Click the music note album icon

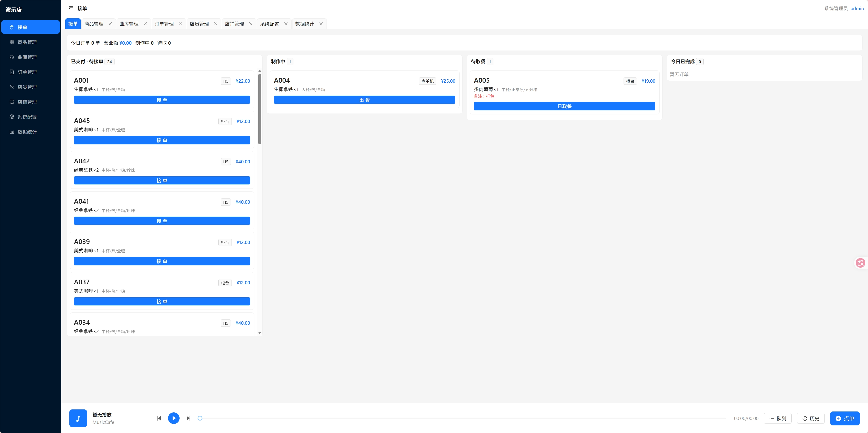click(78, 418)
